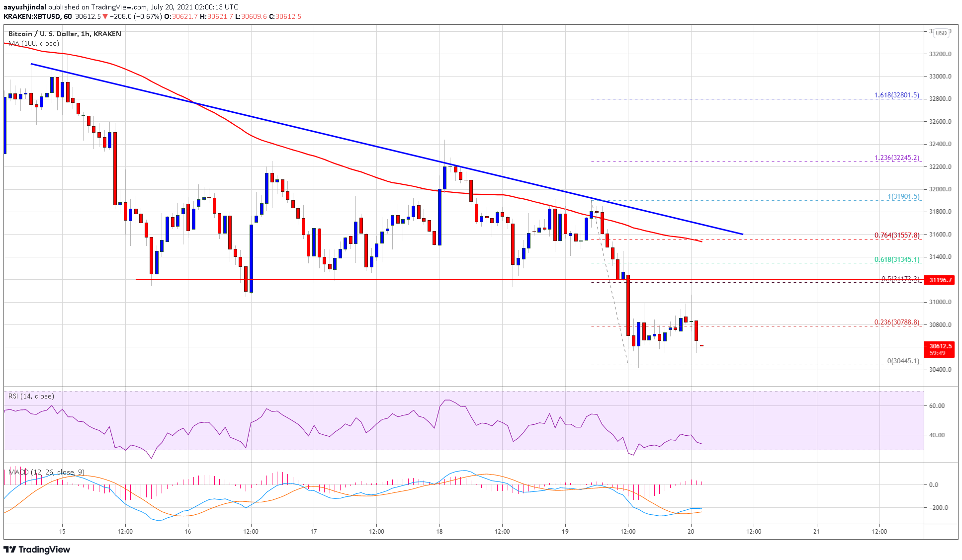Click the 0(30445.1) Fibonacci base label

[903, 361]
